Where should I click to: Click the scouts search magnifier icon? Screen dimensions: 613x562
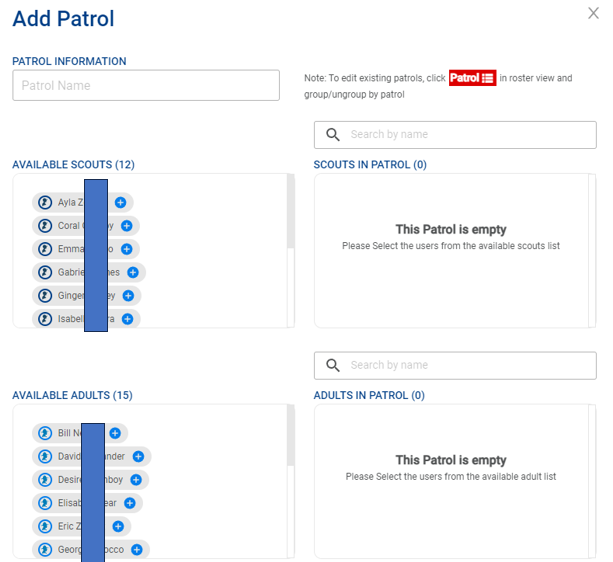click(x=333, y=135)
